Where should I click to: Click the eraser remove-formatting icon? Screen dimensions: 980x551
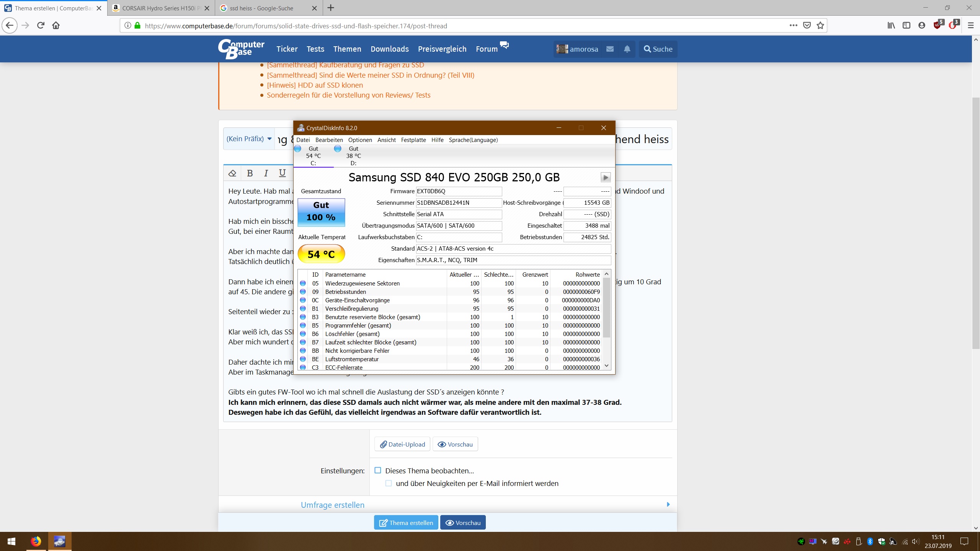(x=232, y=173)
